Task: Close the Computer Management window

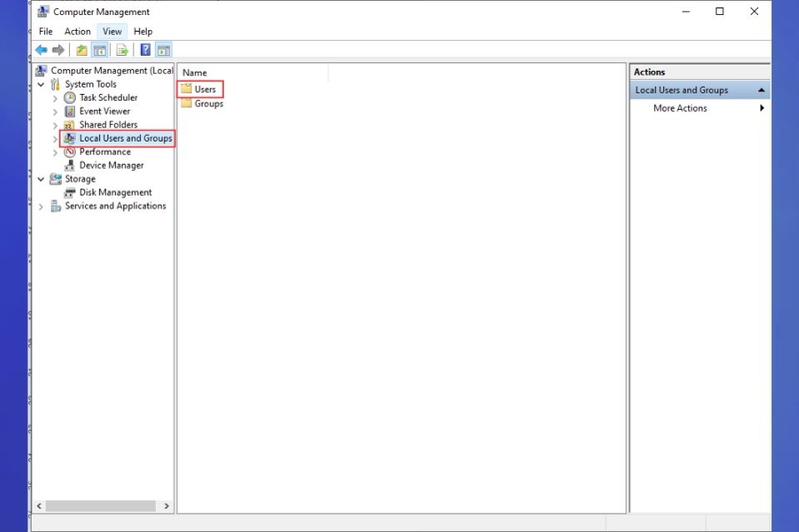Action: (754, 11)
